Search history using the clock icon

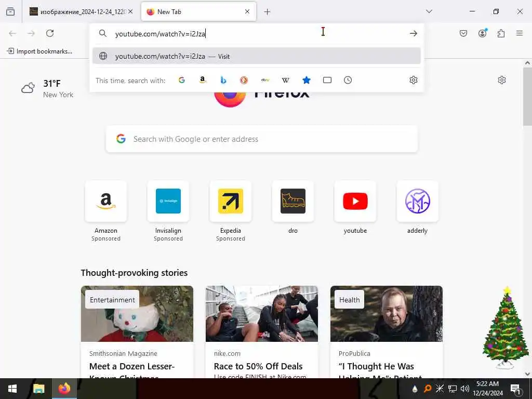pyautogui.click(x=348, y=80)
